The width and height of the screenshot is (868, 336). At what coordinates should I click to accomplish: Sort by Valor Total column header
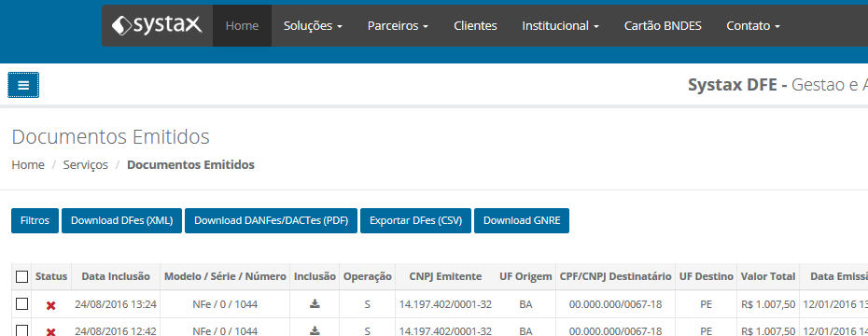coord(768,276)
